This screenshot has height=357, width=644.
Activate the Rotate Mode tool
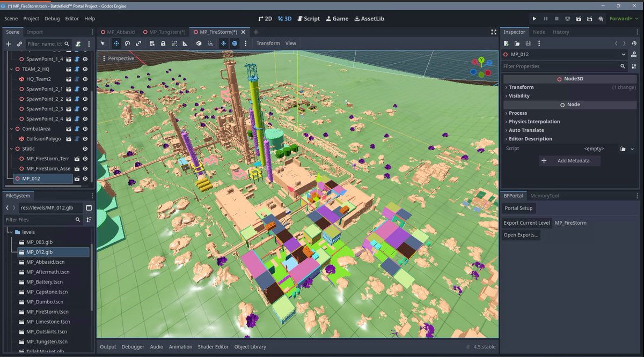pos(127,43)
